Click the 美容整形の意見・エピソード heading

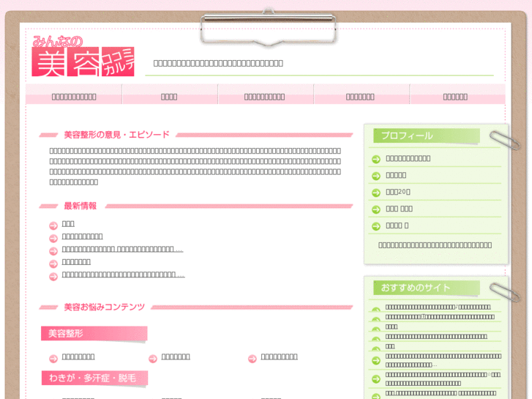click(x=116, y=135)
